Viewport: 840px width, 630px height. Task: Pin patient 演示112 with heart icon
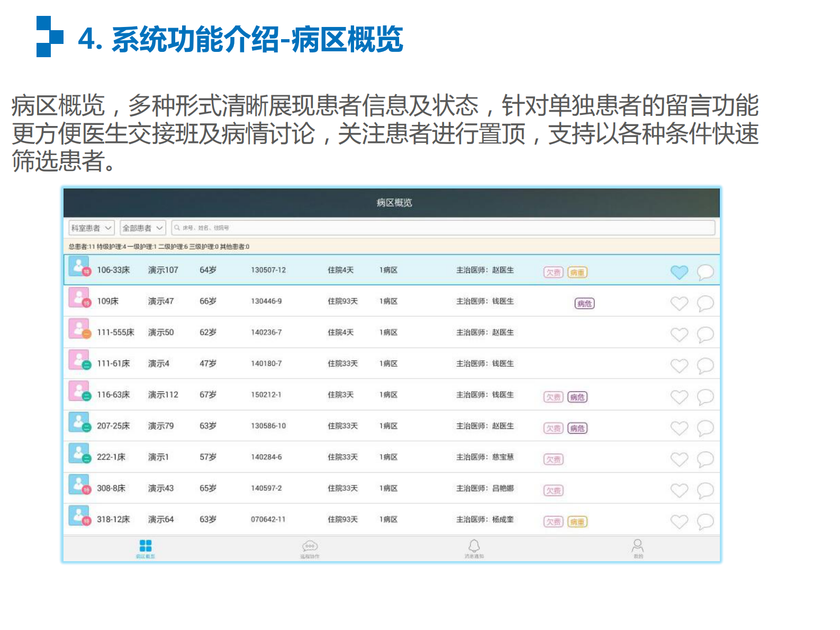click(679, 397)
